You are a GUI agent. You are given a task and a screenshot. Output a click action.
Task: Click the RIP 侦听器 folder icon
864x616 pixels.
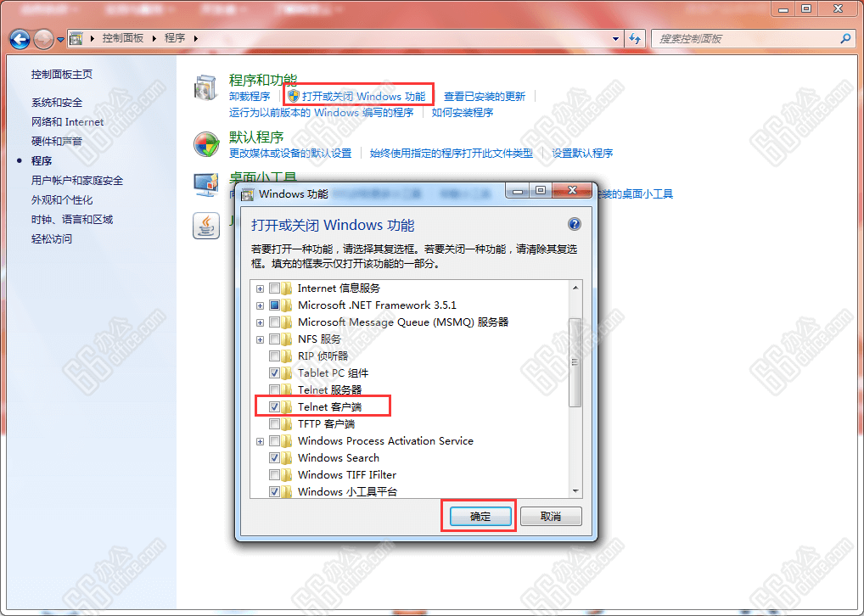[287, 356]
